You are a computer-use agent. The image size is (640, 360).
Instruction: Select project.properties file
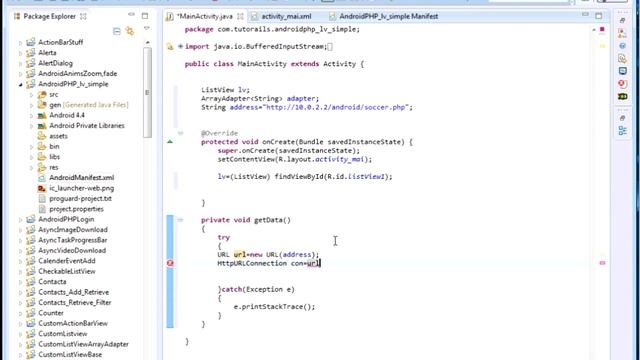pyautogui.click(x=76, y=209)
